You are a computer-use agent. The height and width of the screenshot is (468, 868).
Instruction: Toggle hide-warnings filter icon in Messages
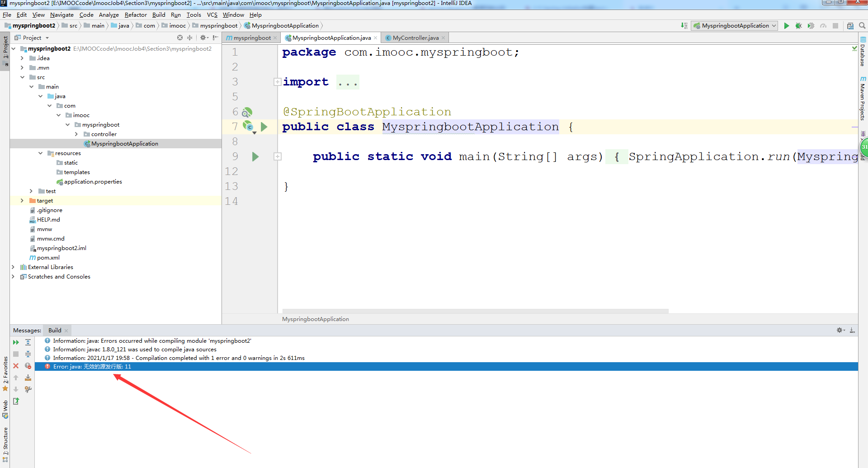(x=28, y=366)
